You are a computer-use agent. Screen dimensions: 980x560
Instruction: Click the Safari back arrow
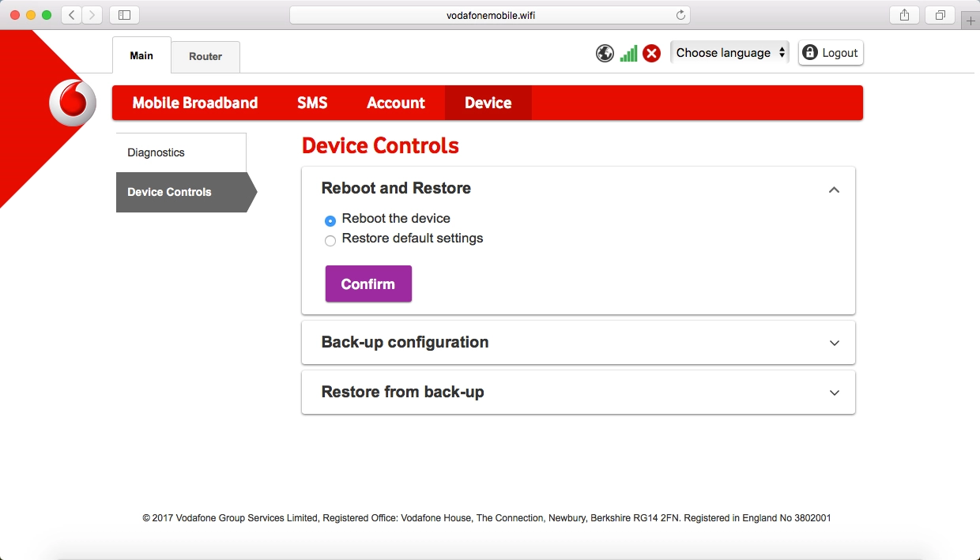pyautogui.click(x=72, y=15)
